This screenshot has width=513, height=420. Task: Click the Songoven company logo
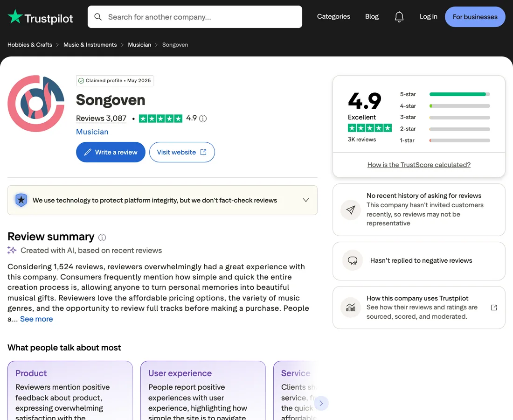[36, 104]
